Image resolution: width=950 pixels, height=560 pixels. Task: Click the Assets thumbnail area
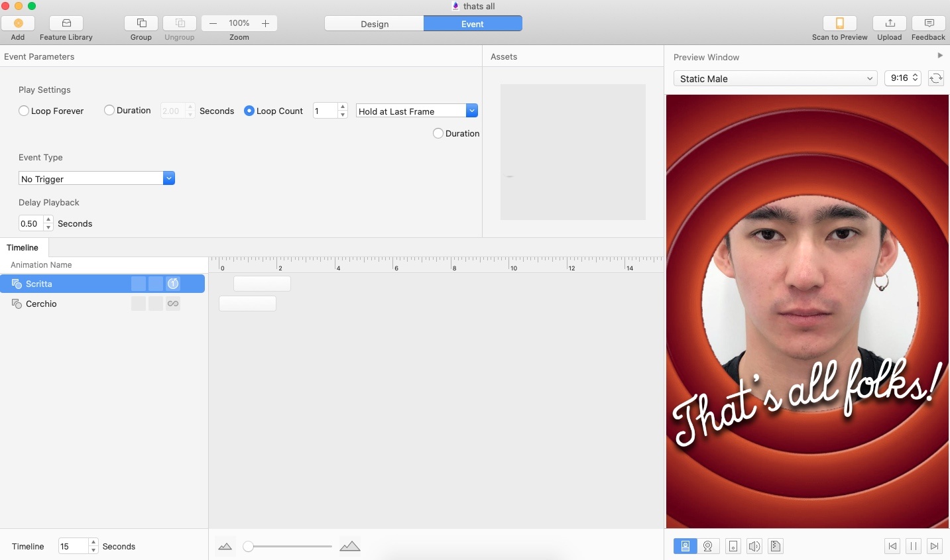tap(573, 152)
